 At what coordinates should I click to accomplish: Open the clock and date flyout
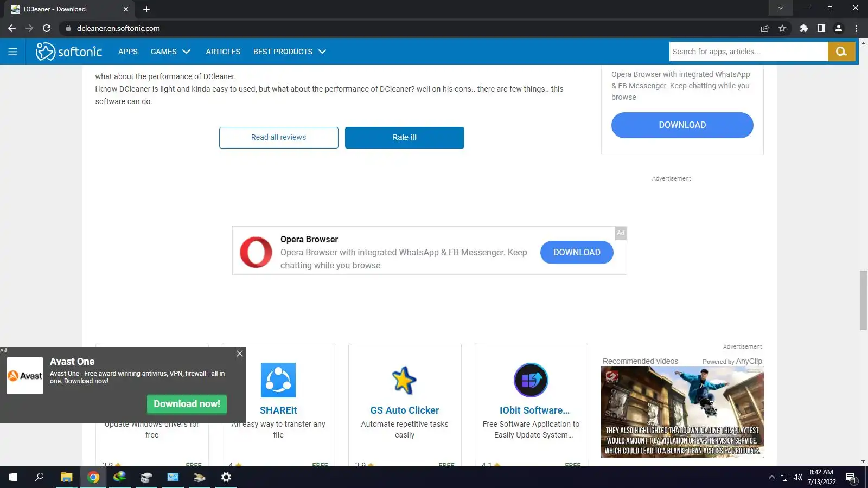[x=821, y=477]
